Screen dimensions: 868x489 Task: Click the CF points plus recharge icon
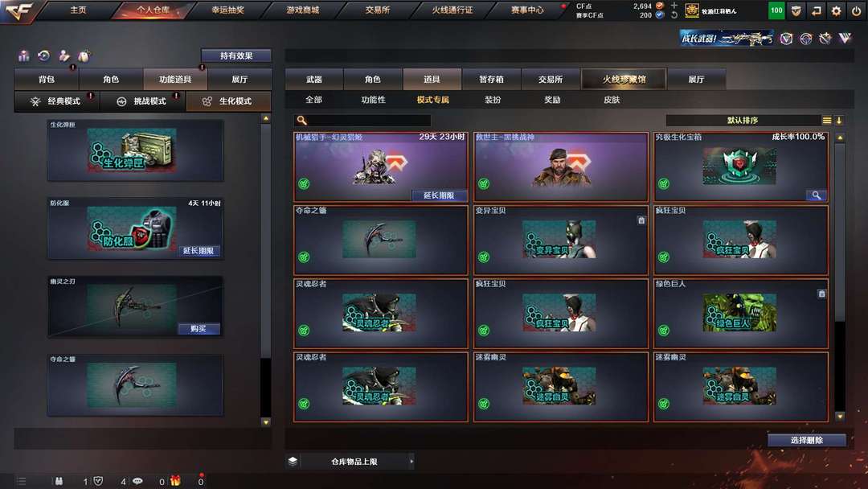[674, 6]
